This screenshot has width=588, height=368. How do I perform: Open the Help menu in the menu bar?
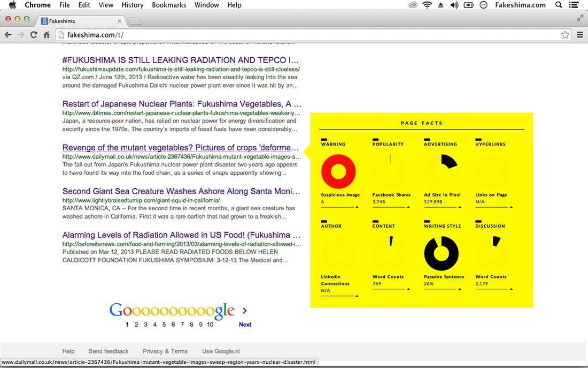tap(234, 5)
